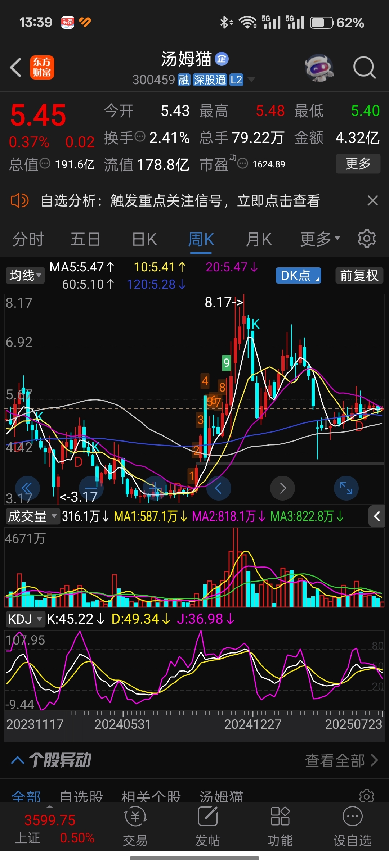389x868 pixels.
Task: Zoom in chart with plus button
Action: tap(155, 488)
